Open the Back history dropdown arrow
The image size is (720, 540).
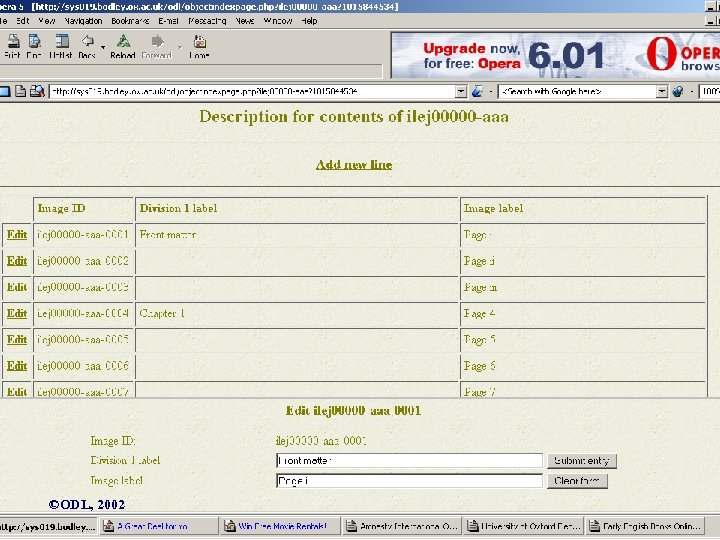pyautogui.click(x=103, y=47)
